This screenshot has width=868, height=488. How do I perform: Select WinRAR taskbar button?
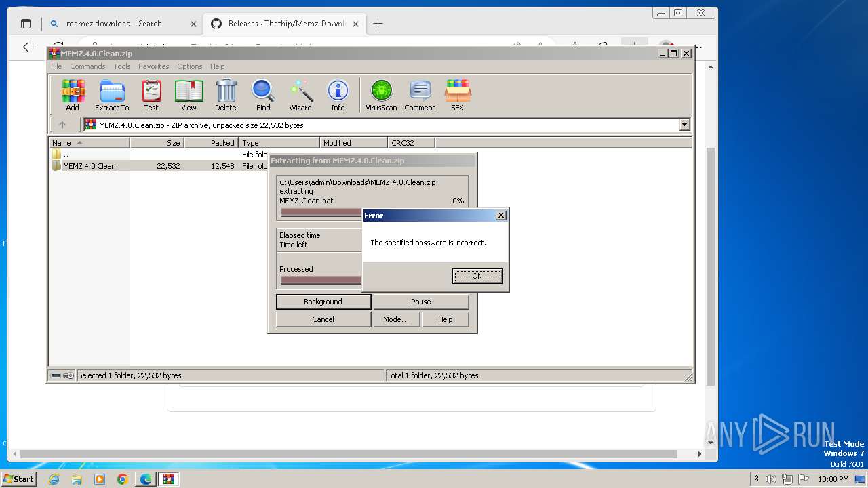coord(169,479)
